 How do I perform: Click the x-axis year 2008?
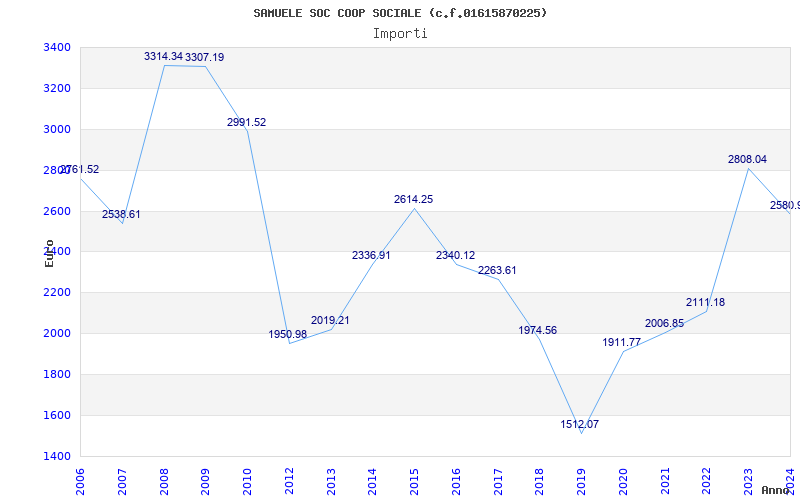click(164, 482)
